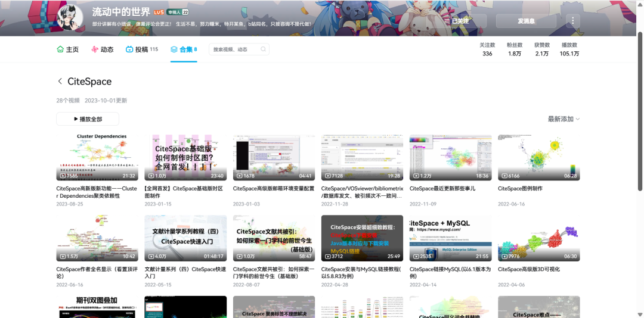This screenshot has height=318, width=644.
Task: Open title CiteSpace高级版邮箱环境变量配置
Action: coord(274,189)
